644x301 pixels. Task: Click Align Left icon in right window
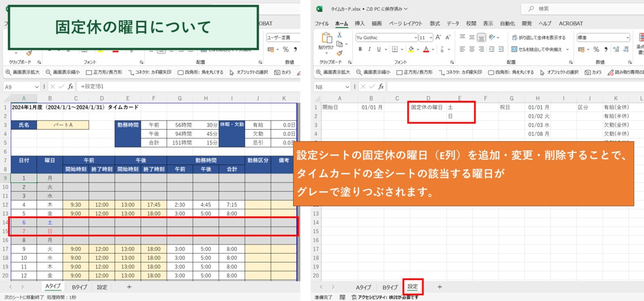tap(462, 49)
